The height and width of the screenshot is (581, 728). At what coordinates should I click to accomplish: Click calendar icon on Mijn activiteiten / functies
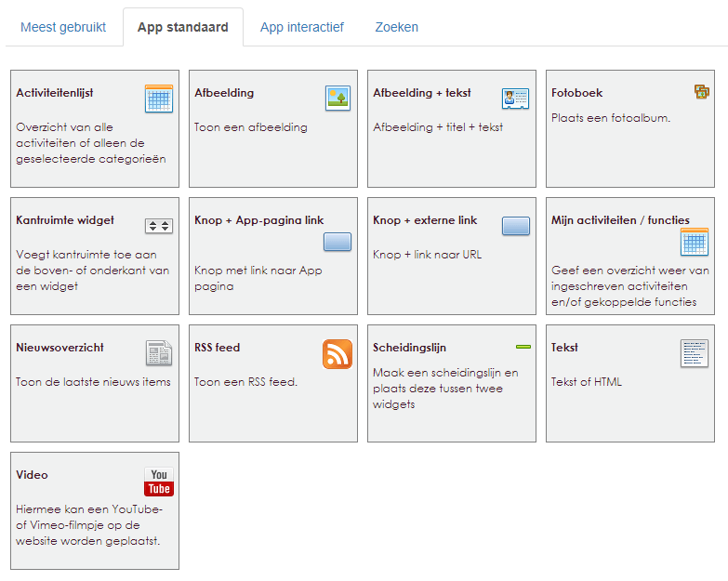pos(695,242)
